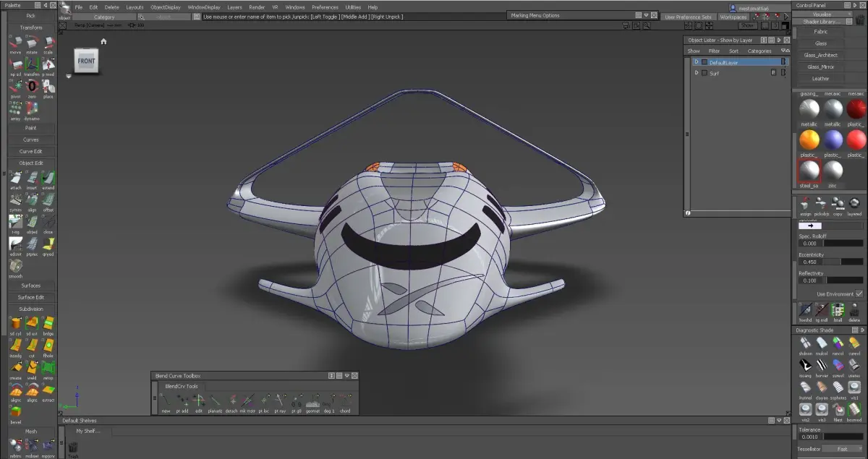Select the move transform tool

pyautogui.click(x=15, y=44)
